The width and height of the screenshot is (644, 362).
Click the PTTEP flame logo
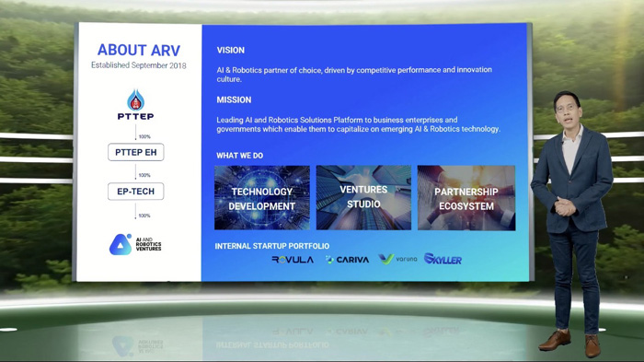pyautogui.click(x=135, y=104)
